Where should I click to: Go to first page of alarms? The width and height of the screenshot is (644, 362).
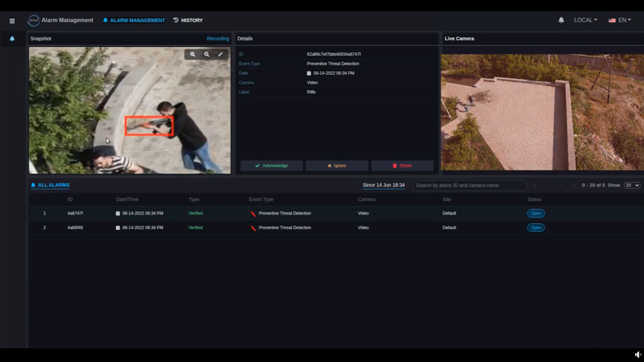click(534, 186)
